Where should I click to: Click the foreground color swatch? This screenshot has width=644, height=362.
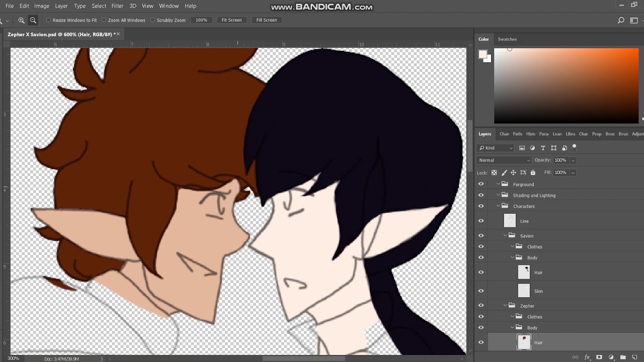482,54
